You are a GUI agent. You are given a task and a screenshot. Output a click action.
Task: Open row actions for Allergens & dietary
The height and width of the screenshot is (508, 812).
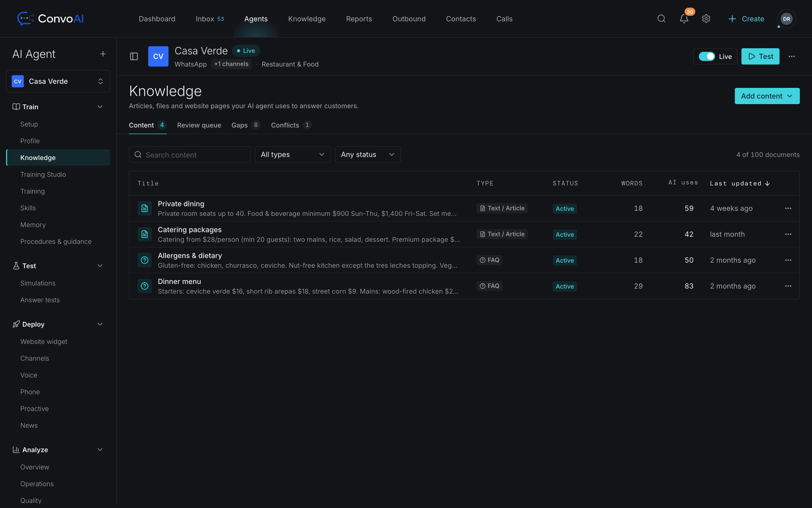pyautogui.click(x=788, y=260)
